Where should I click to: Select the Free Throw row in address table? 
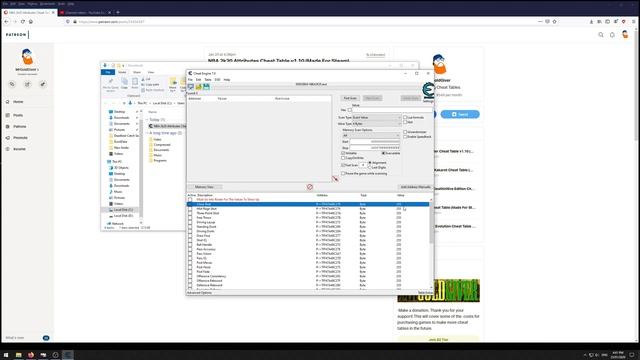pyautogui.click(x=308, y=218)
